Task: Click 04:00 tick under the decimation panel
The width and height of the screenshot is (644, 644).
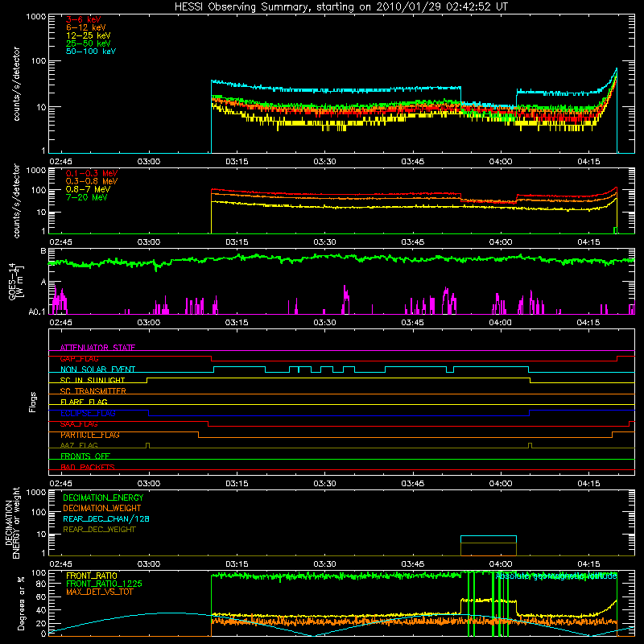Action: click(500, 564)
